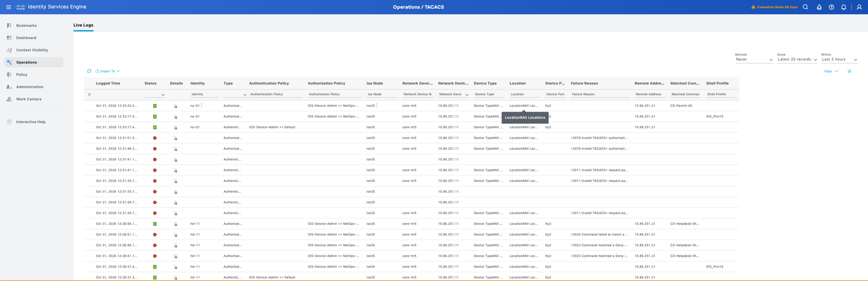Open details for 12:28:56.1 log entry
Image resolution: width=868 pixels, height=281 pixels.
(x=176, y=224)
